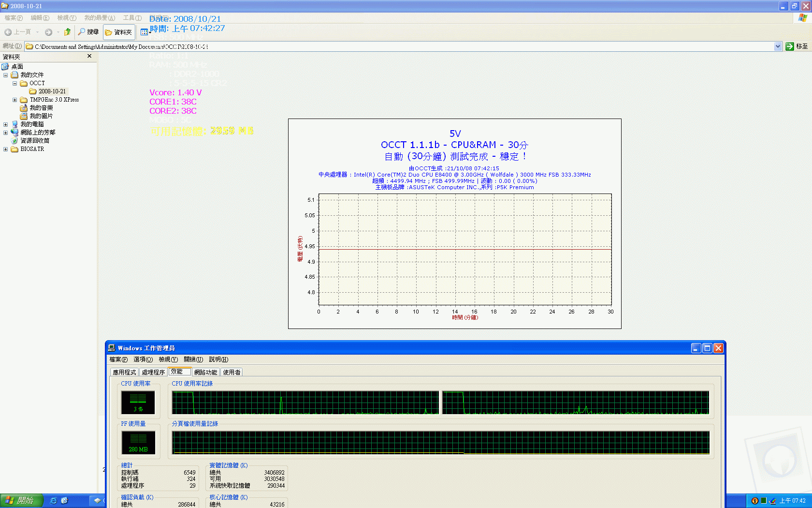812x508 pixels.
Task: Toggle the Folders (資料夾) pane button
Action: [119, 32]
